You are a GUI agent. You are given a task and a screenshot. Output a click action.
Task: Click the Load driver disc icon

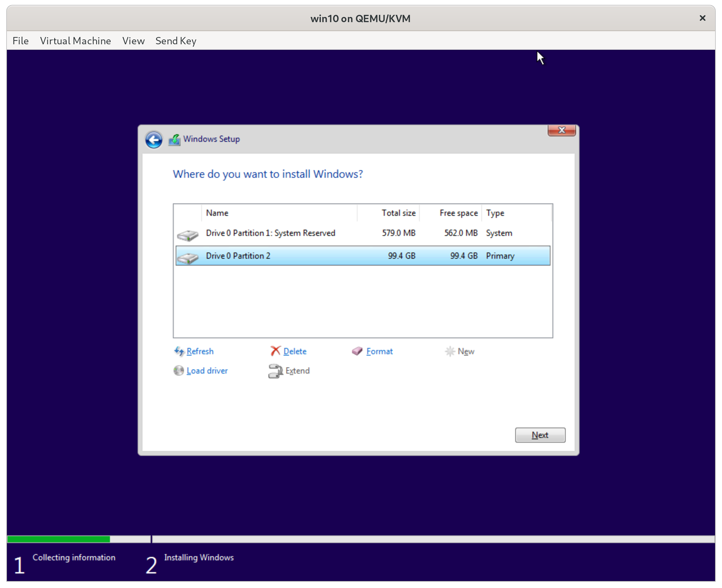(x=178, y=370)
